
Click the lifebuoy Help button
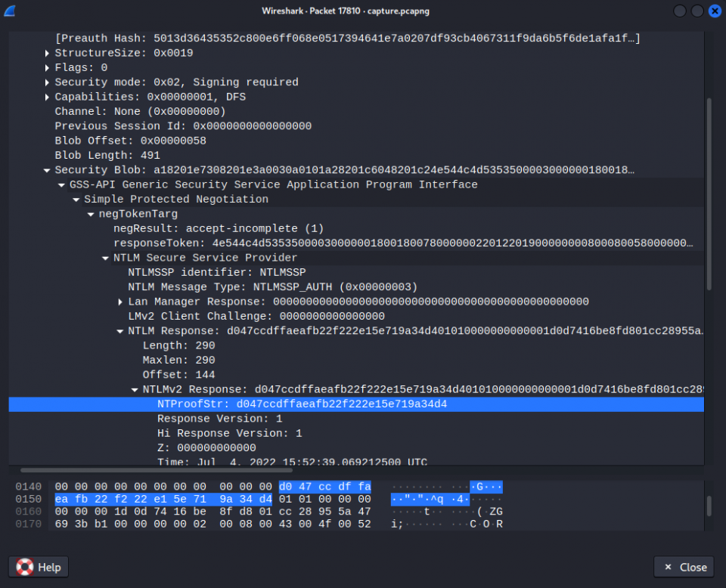click(39, 567)
